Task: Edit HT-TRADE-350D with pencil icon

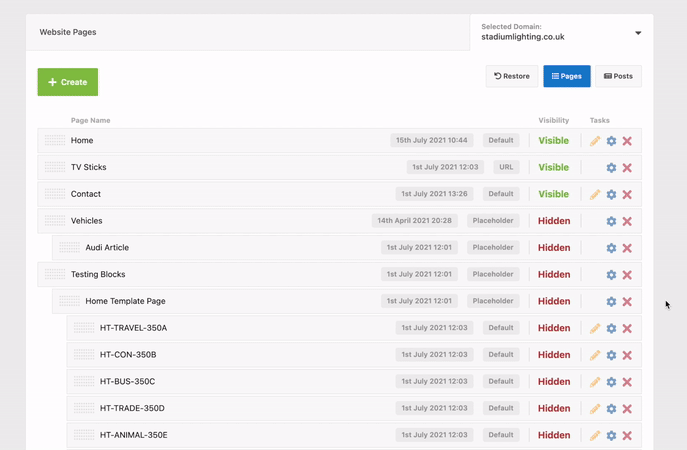Action: (x=595, y=408)
